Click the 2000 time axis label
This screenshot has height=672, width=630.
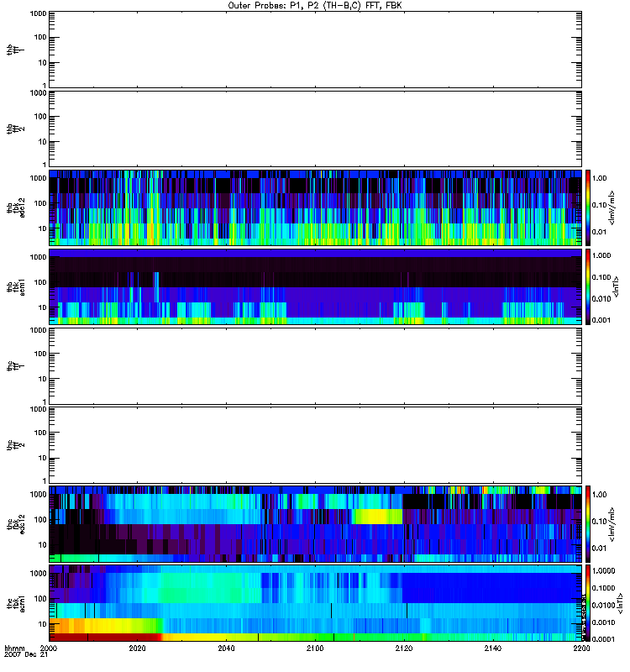point(50,649)
